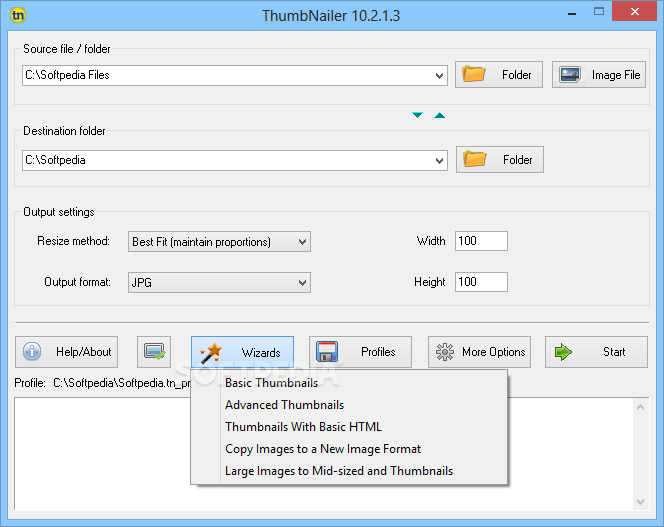Open the Resize method dropdown
This screenshot has height=527, width=664.
pyautogui.click(x=219, y=242)
